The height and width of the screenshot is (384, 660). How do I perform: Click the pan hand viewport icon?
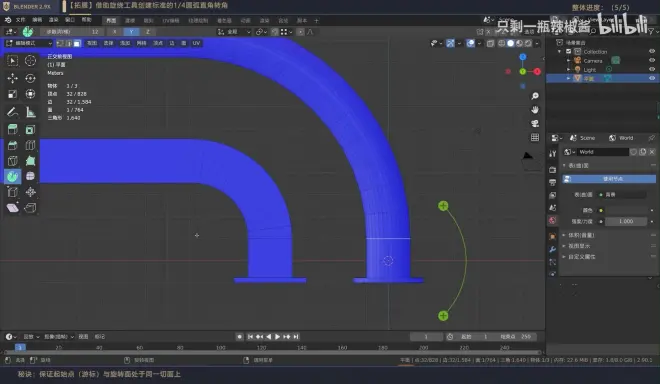[x=535, y=110]
